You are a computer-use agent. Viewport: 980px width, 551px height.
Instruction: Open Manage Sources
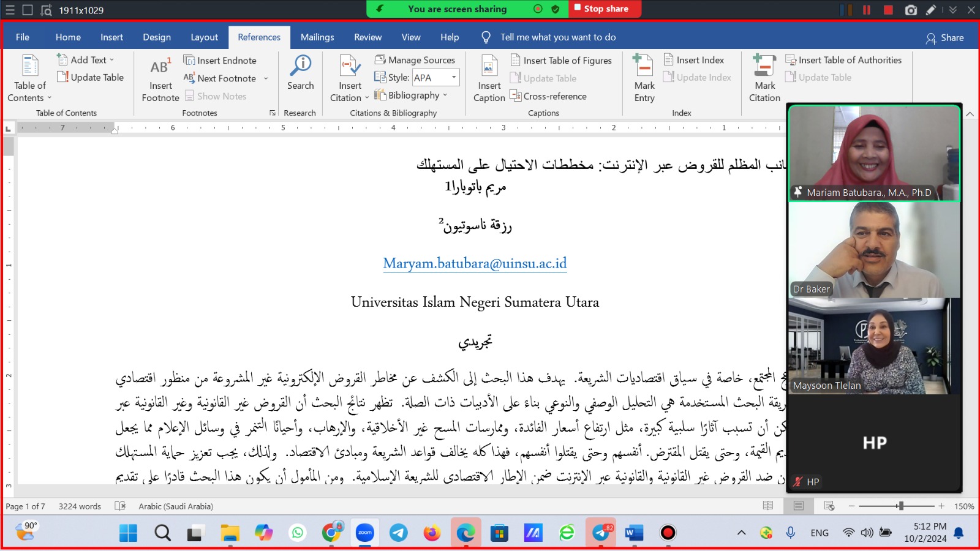[x=415, y=59]
